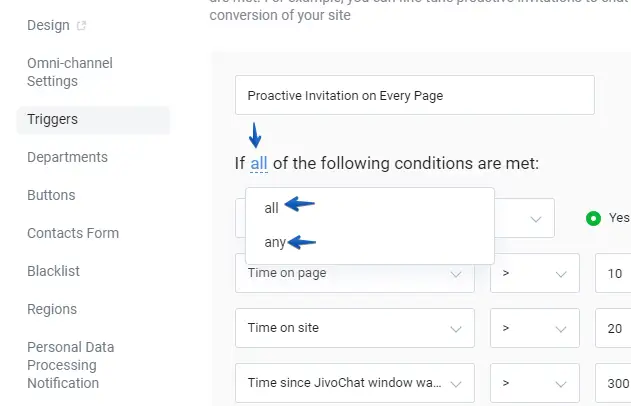
Task: Choose the 'all' option in the dropdown list
Action: click(272, 208)
